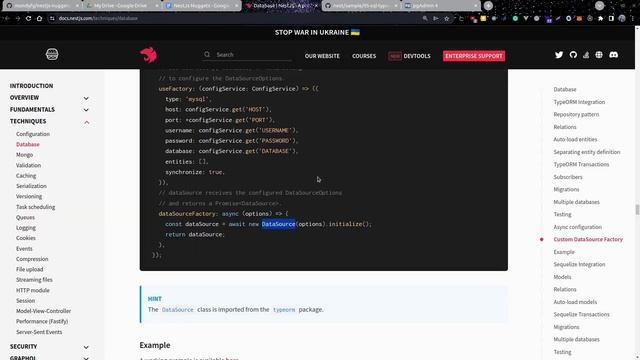Close the Database NestJS tab
Screen dimensions: 640x360
pyautogui.click(x=316, y=6)
